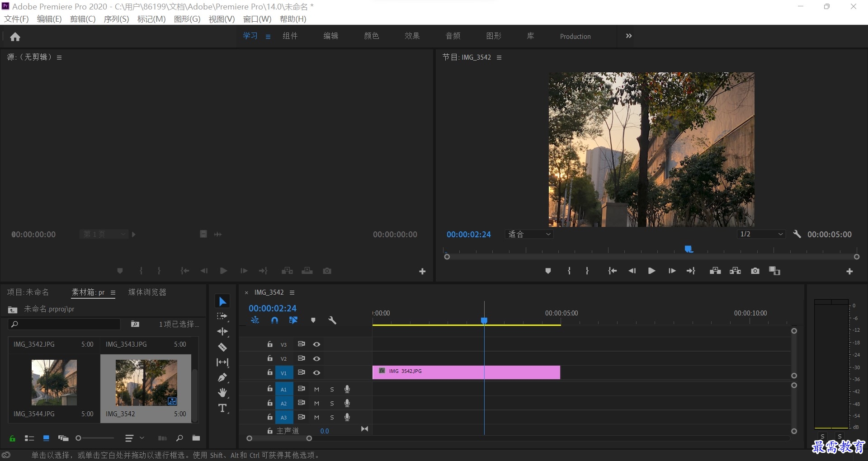Open zoom level dropdown 适合
The height and width of the screenshot is (461, 868).
[529, 234]
